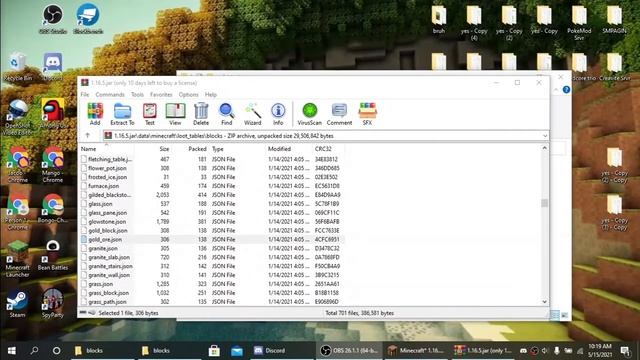Click the archive address path field
The height and width of the screenshot is (360, 640).
click(x=326, y=136)
